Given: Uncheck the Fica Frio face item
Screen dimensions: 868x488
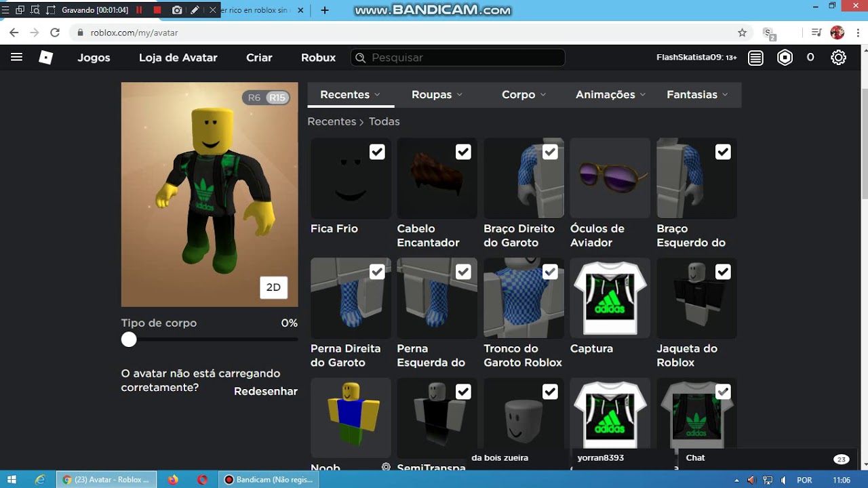Looking at the screenshot, I should click(x=377, y=152).
